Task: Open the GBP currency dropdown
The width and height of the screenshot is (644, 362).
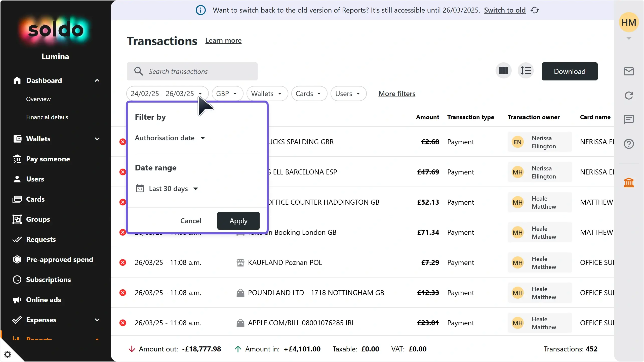Action: tap(227, 93)
